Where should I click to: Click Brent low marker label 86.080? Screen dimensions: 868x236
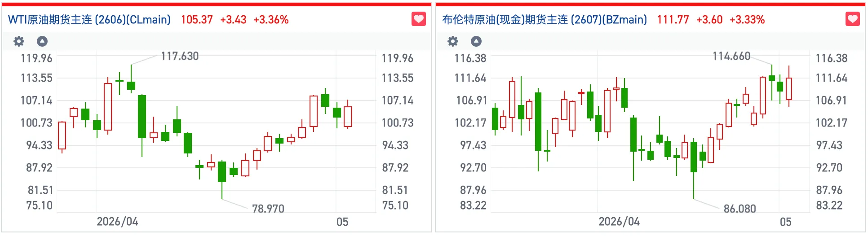[x=740, y=209]
